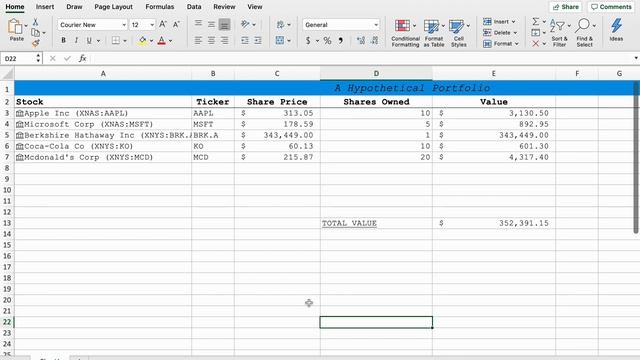Apply currency dollar format
This screenshot has width=640, height=360.
(x=308, y=40)
